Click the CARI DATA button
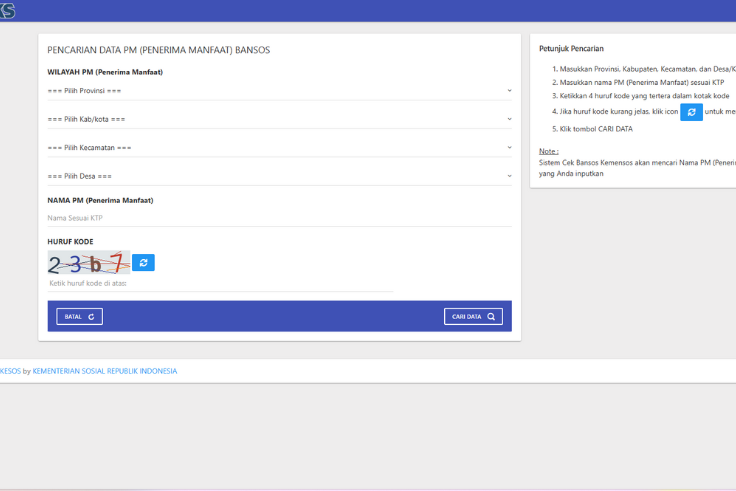 pos(473,316)
